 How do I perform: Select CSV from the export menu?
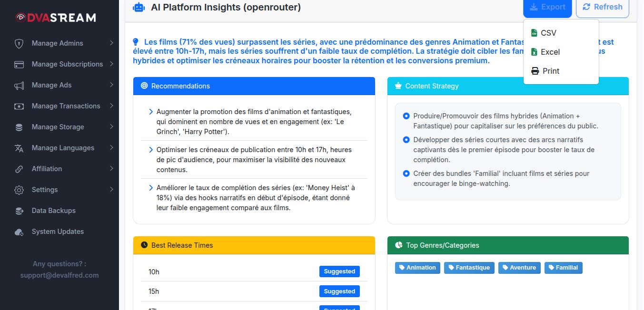coord(548,33)
